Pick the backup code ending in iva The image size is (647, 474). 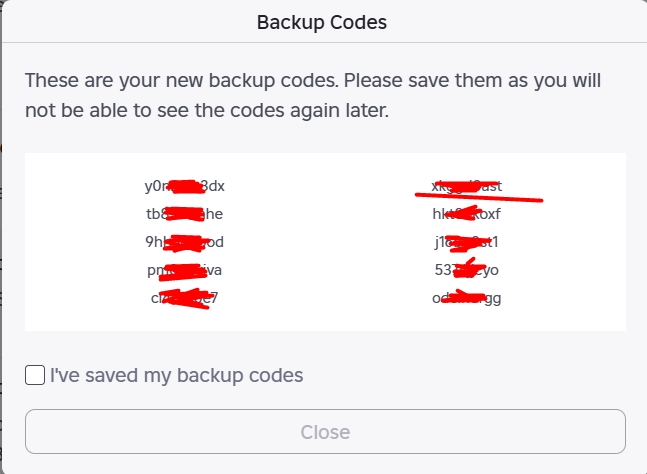(185, 270)
